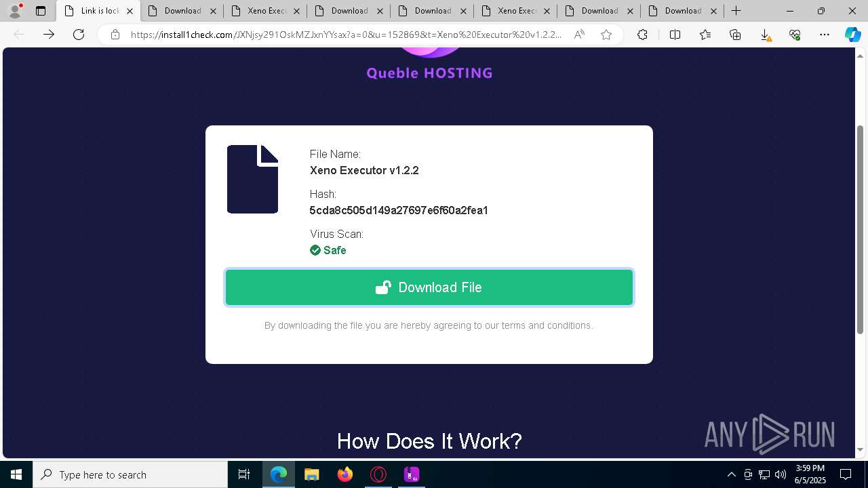Open the browser profile icon
Screen dimensions: 868x488
(x=15, y=11)
